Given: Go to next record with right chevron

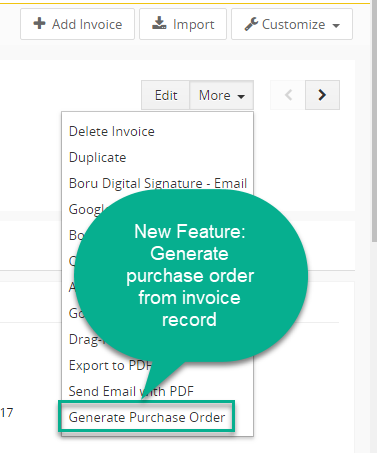Looking at the screenshot, I should point(322,95).
